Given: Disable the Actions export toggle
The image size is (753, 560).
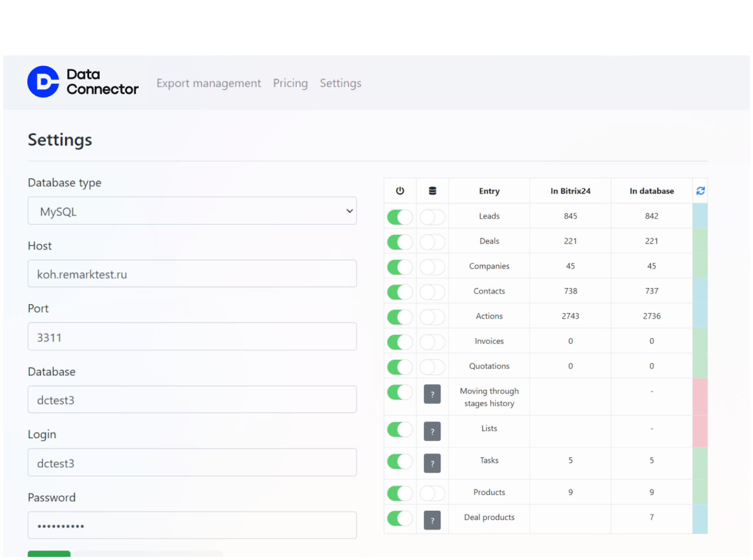Looking at the screenshot, I should [x=400, y=317].
